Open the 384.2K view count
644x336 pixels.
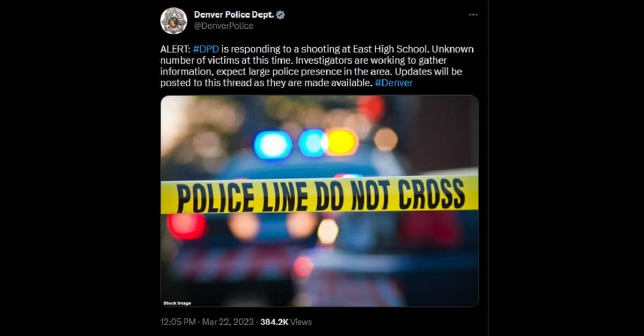(x=275, y=322)
